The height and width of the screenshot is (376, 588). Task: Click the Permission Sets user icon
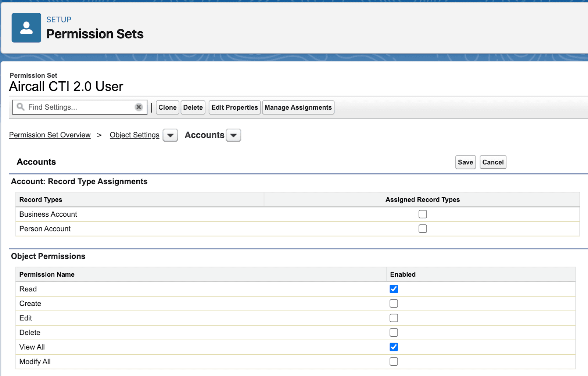point(26,28)
